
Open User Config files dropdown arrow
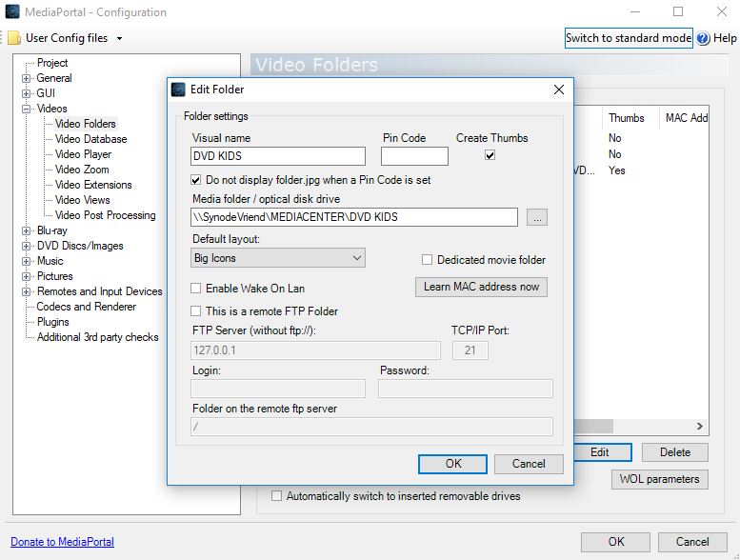(119, 39)
